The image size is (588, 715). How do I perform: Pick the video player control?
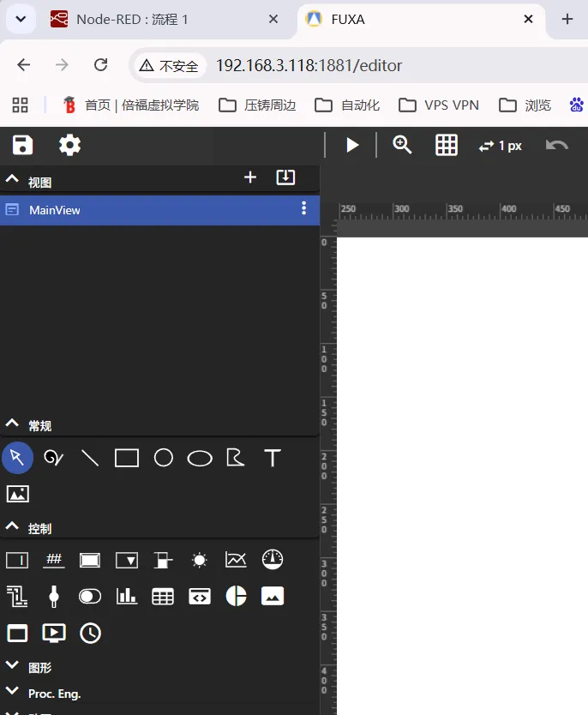pos(54,634)
